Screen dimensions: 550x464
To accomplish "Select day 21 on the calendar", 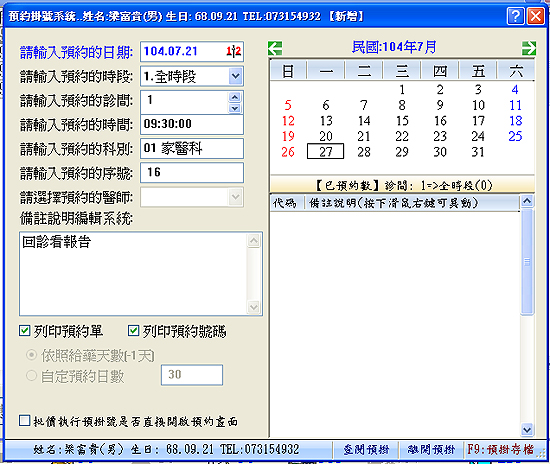I will [x=364, y=136].
